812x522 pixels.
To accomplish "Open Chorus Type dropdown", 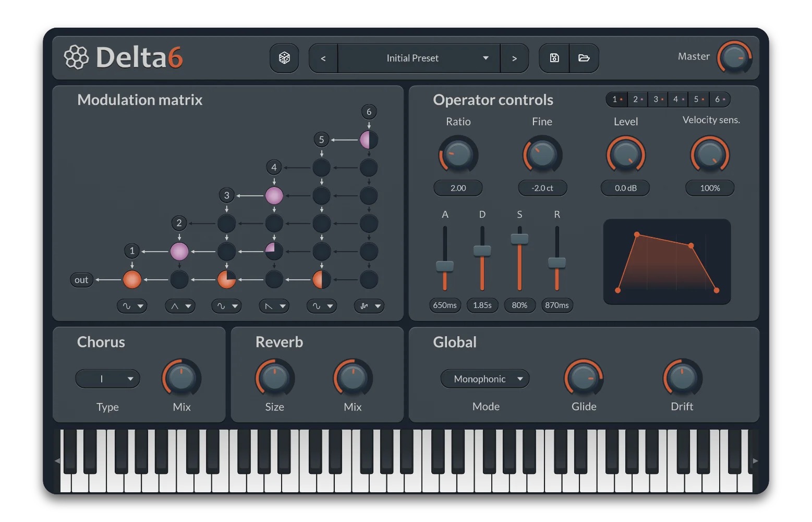I will pos(108,379).
